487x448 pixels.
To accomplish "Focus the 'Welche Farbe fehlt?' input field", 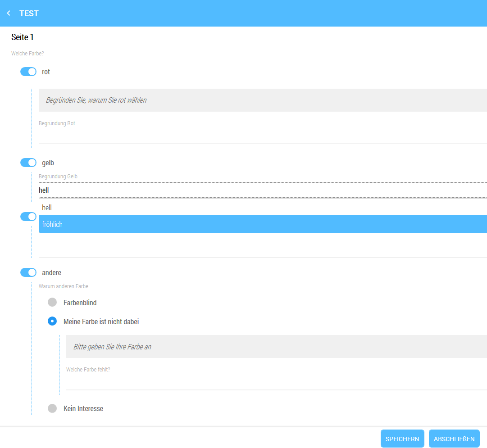I will (277, 383).
